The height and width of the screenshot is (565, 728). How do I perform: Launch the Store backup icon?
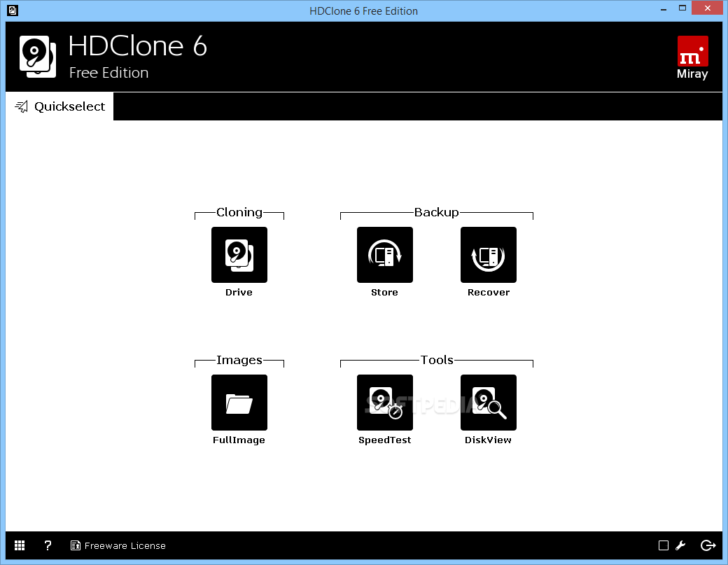pos(384,254)
